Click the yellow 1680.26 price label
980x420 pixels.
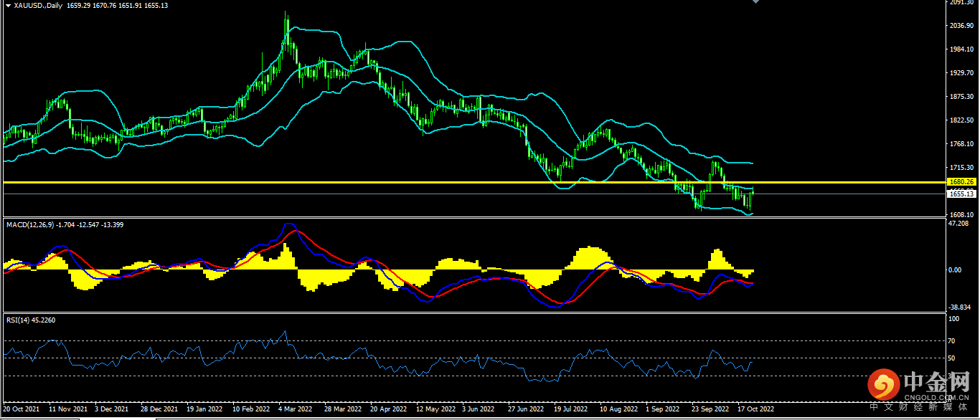click(960, 182)
